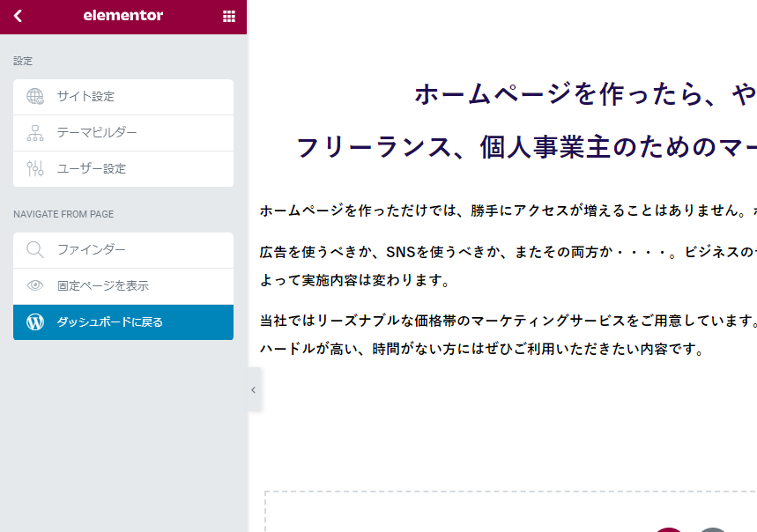Click the maroon circular button at bottom
This screenshot has width=757, height=532.
coord(667,528)
